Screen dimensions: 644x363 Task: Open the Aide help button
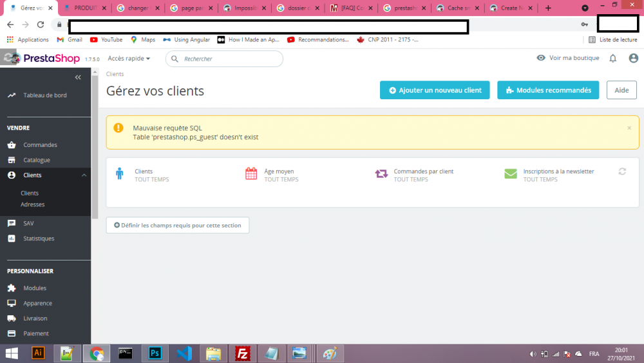tap(621, 90)
